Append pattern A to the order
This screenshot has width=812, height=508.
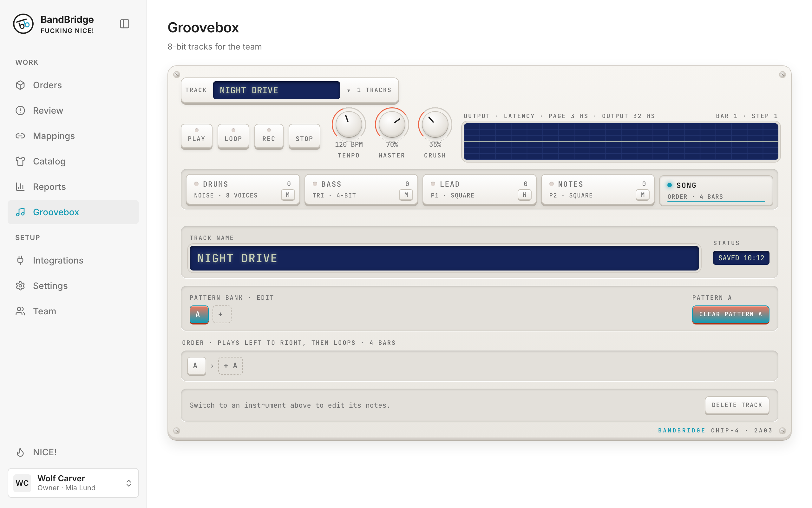[231, 366]
